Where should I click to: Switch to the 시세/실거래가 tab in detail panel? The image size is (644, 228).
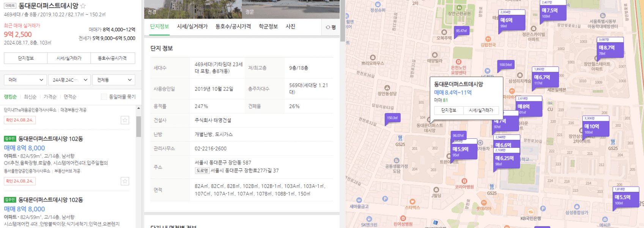click(192, 26)
